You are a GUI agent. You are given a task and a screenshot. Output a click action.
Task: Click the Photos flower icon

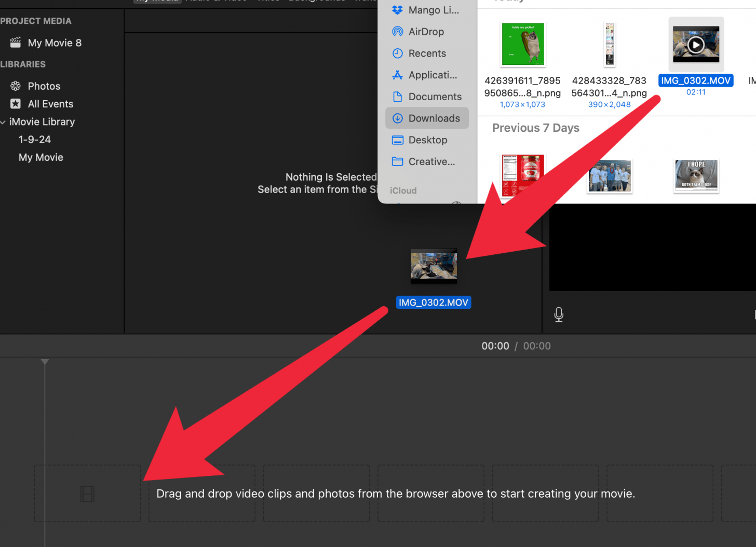16,86
